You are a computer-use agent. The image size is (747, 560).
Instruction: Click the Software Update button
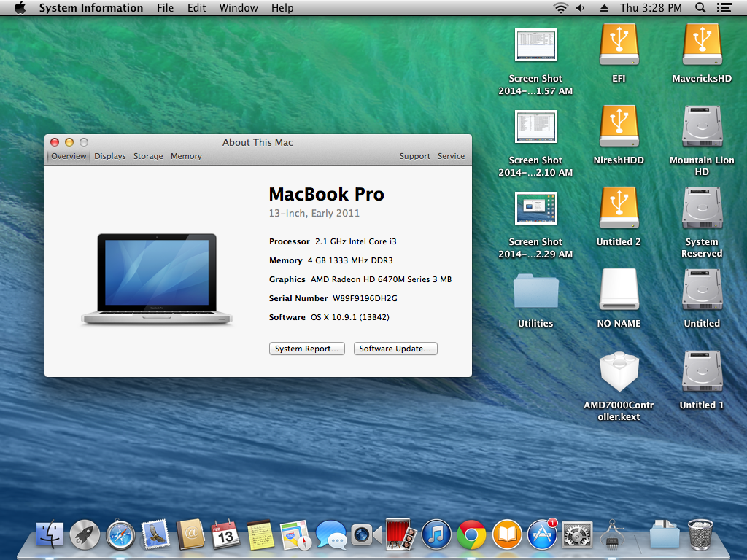click(395, 349)
